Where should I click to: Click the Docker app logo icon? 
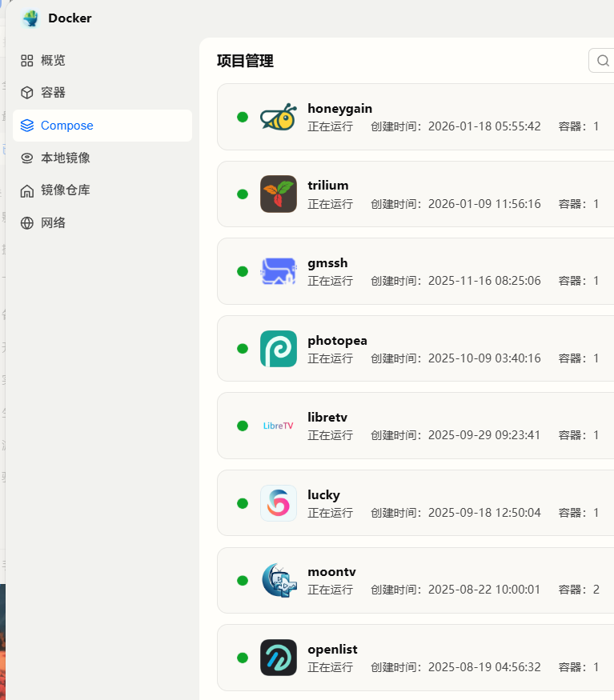pos(31,18)
